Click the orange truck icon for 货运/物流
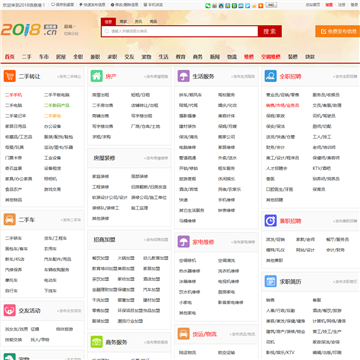360x360 pixels. click(184, 334)
